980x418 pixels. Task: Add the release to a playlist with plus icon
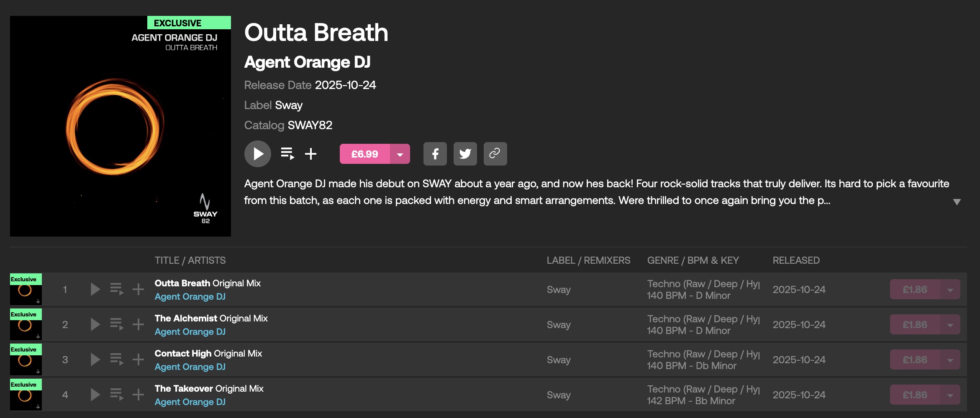click(310, 154)
